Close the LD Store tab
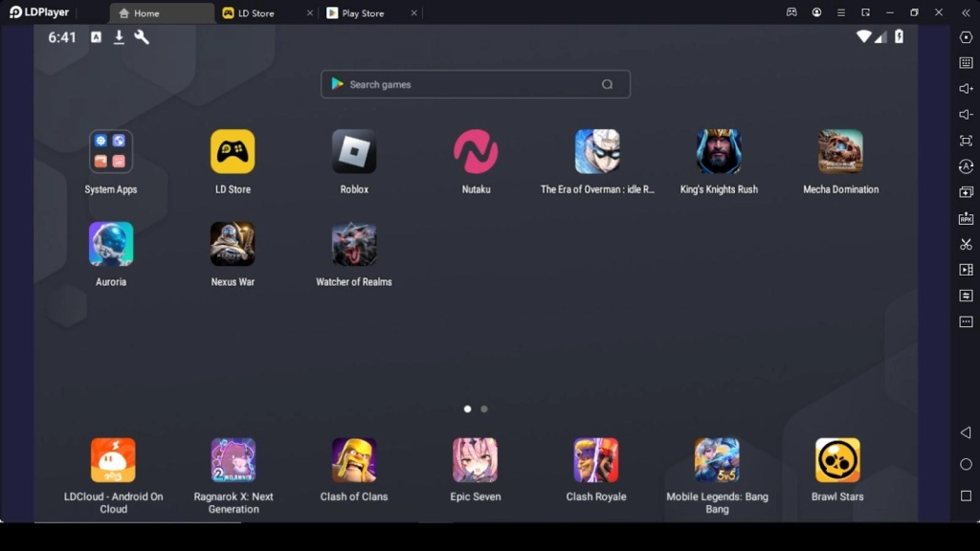980x551 pixels. pos(309,13)
